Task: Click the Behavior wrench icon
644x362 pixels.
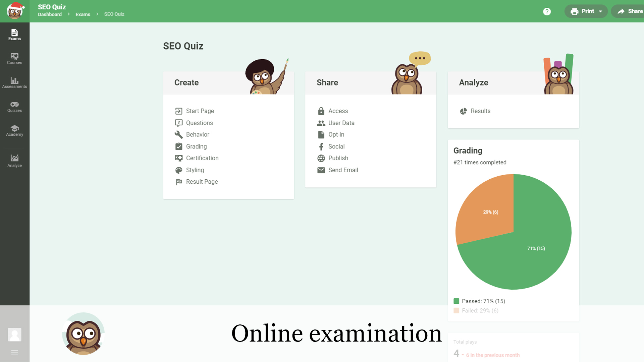Action: [179, 135]
